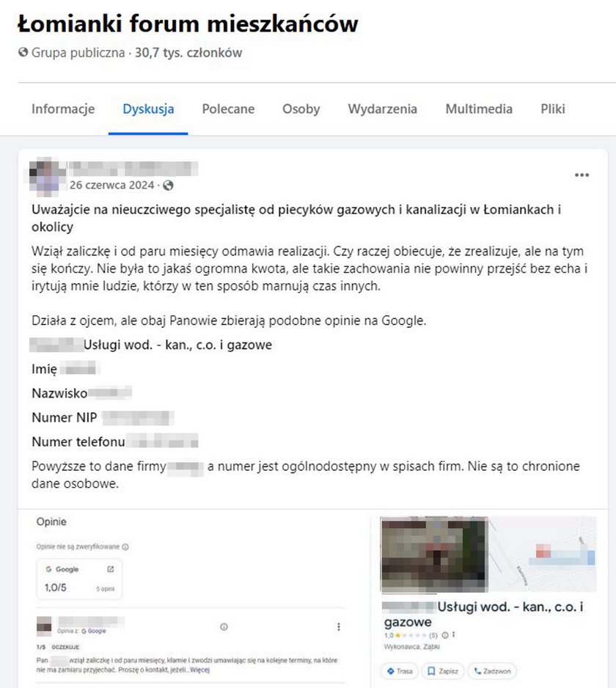Expand review text via Więcej link
The height and width of the screenshot is (688, 616).
(200, 670)
